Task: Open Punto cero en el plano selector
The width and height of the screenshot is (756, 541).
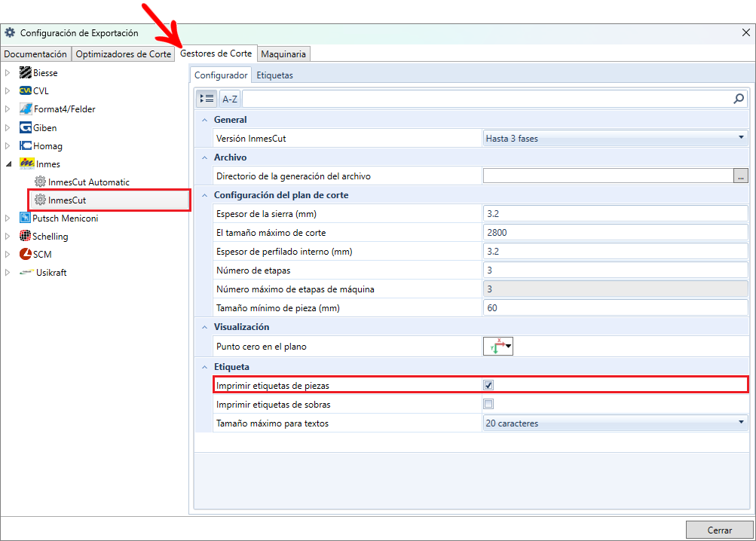Action: (x=498, y=346)
